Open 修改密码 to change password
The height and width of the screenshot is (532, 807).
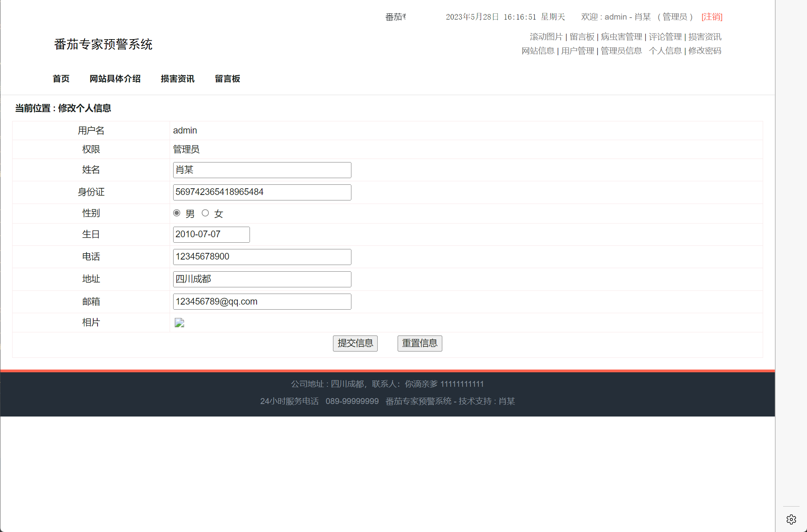(x=704, y=50)
